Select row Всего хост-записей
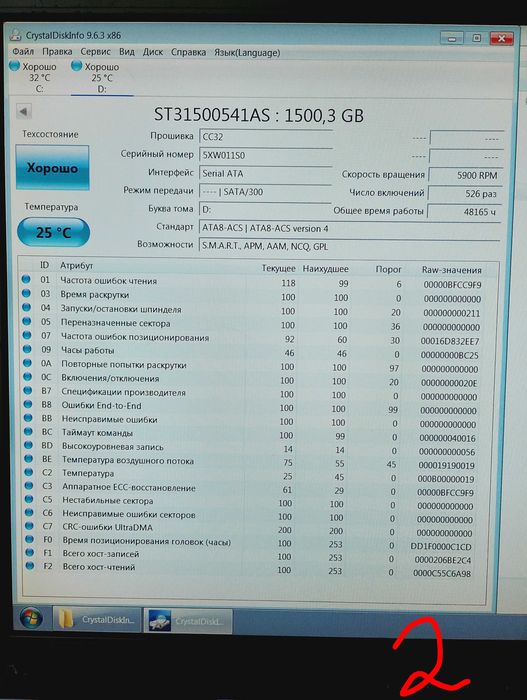This screenshot has width=527, height=700. pos(250,556)
